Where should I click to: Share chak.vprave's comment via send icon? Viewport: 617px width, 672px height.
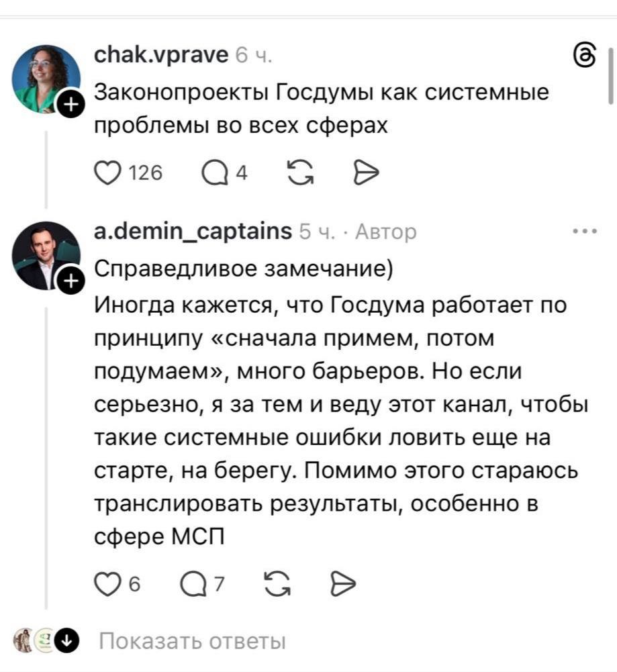[367, 172]
